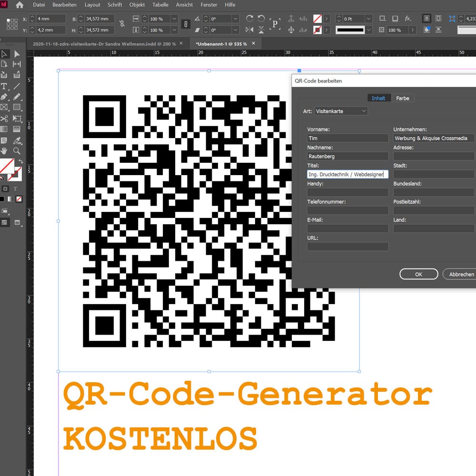Set the top-left reference point

click(x=8, y=20)
